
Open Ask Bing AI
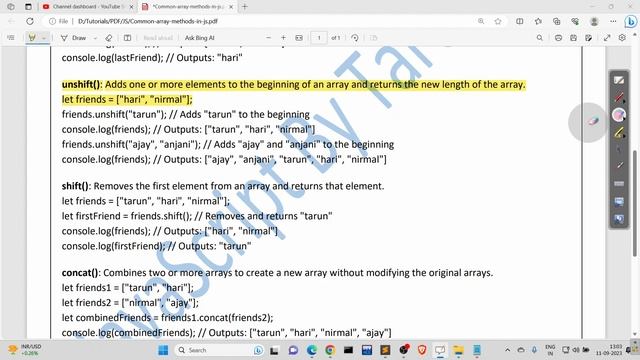pos(200,38)
